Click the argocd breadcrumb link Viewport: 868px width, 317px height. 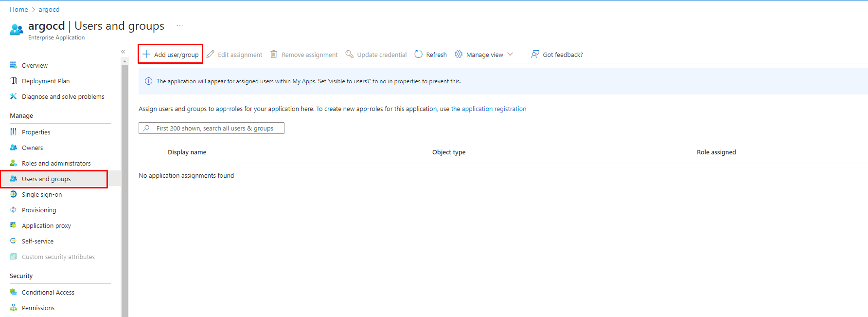(49, 9)
